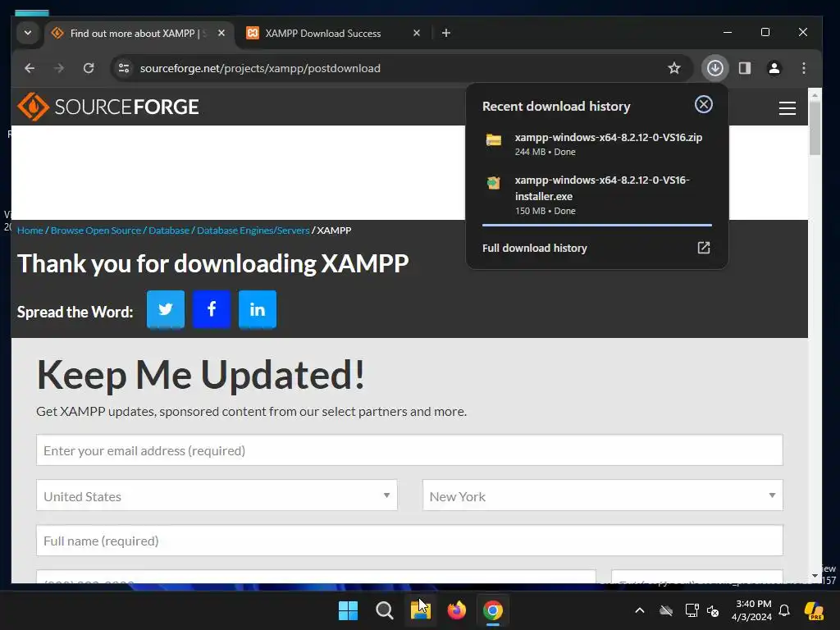Image resolution: width=840 pixels, height=630 pixels.
Task: Open Full download history
Action: pyautogui.click(x=535, y=248)
